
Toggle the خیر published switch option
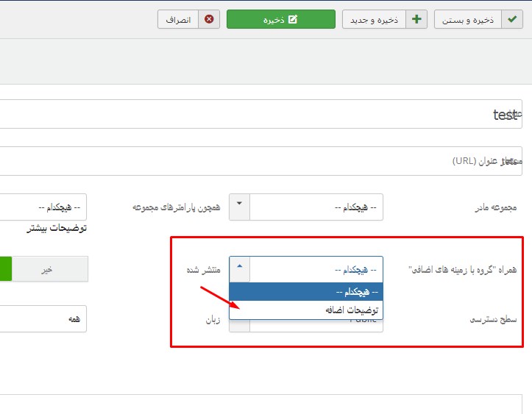(50, 269)
